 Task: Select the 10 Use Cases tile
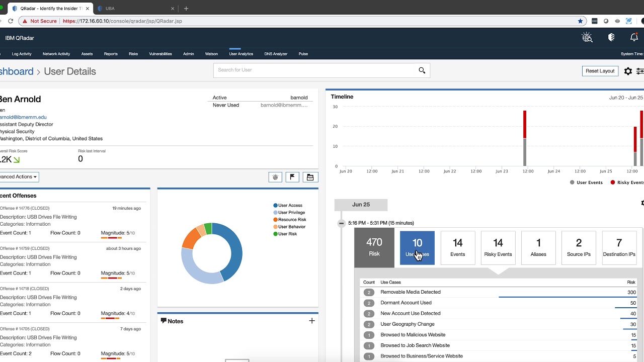click(x=417, y=248)
